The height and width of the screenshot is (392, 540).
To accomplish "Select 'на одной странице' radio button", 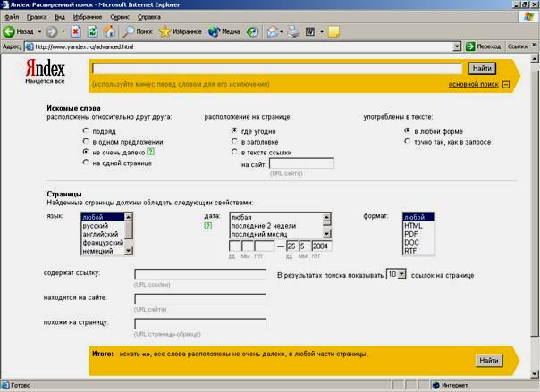I will 86,163.
